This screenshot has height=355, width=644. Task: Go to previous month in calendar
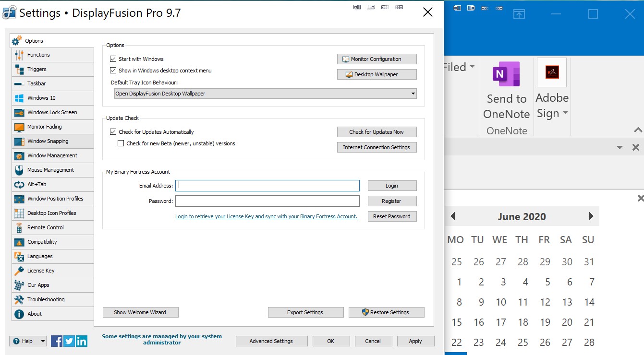(x=452, y=216)
